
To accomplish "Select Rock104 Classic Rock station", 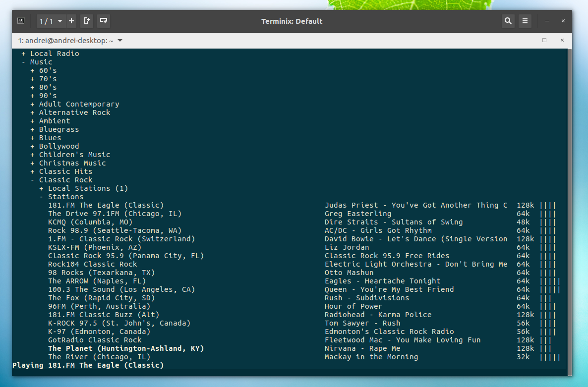I will (92, 264).
